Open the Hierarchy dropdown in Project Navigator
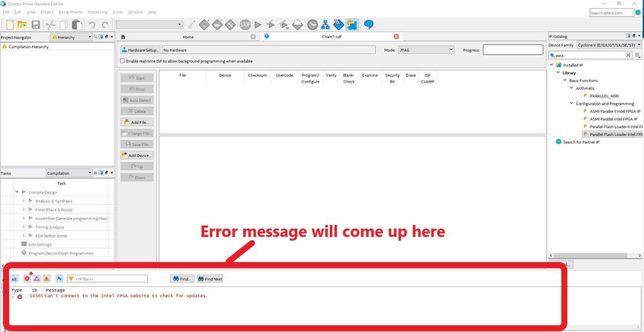Image resolution: width=644 pixels, height=332 pixels. 72,37
